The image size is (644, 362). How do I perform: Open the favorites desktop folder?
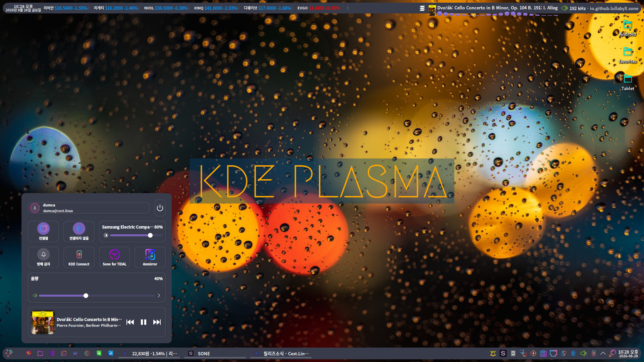[628, 55]
